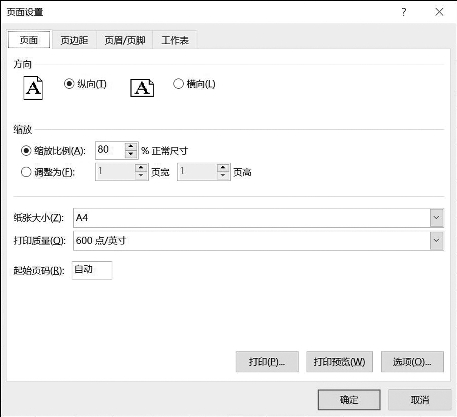
Task: Increase scaling percentage with up arrow
Action: point(131,146)
